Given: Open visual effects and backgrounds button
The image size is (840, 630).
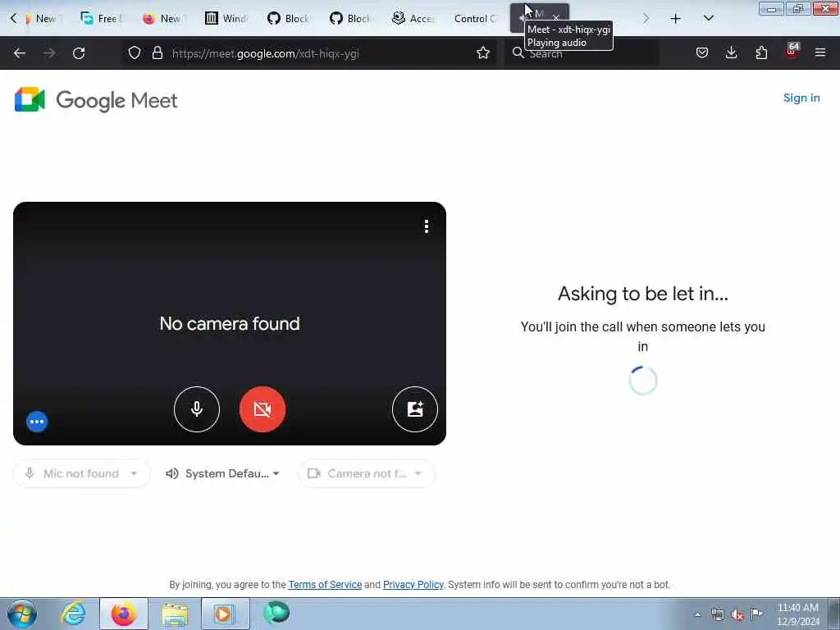Looking at the screenshot, I should pyautogui.click(x=415, y=409).
